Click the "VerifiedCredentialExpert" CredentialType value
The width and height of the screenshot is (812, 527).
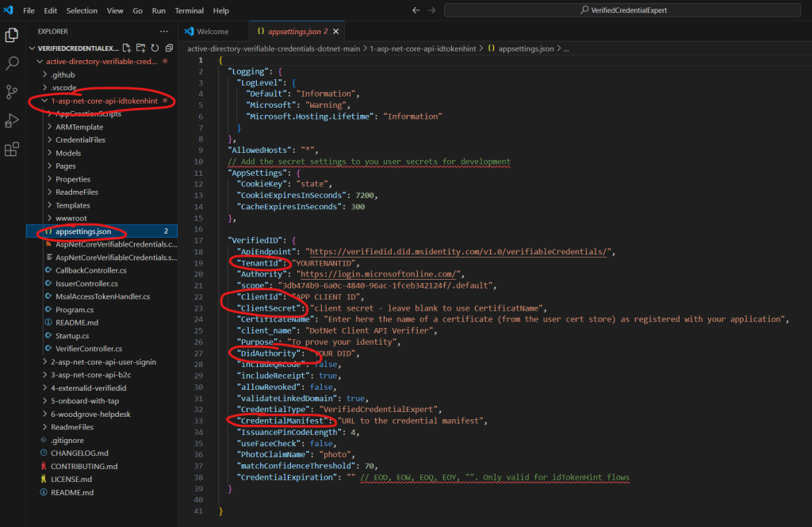378,410
